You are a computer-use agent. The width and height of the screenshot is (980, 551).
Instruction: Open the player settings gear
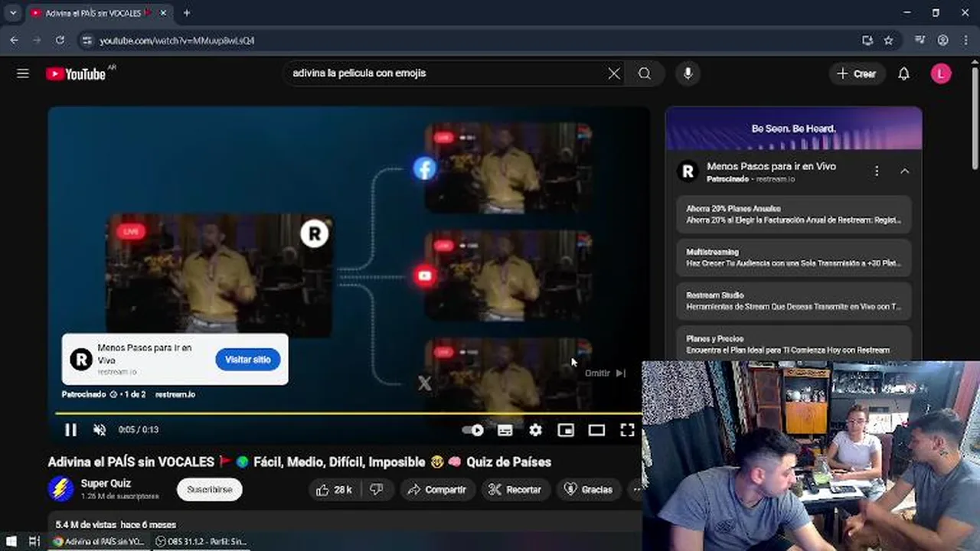[x=535, y=430]
